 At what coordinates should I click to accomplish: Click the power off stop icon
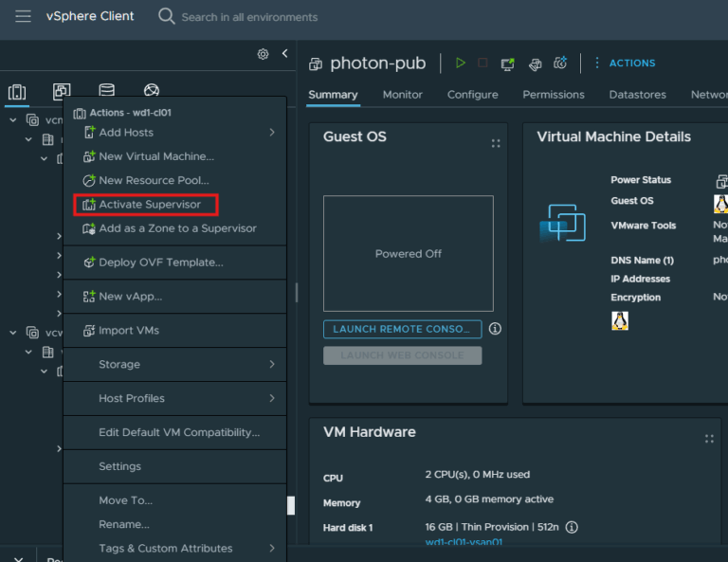[x=482, y=63]
